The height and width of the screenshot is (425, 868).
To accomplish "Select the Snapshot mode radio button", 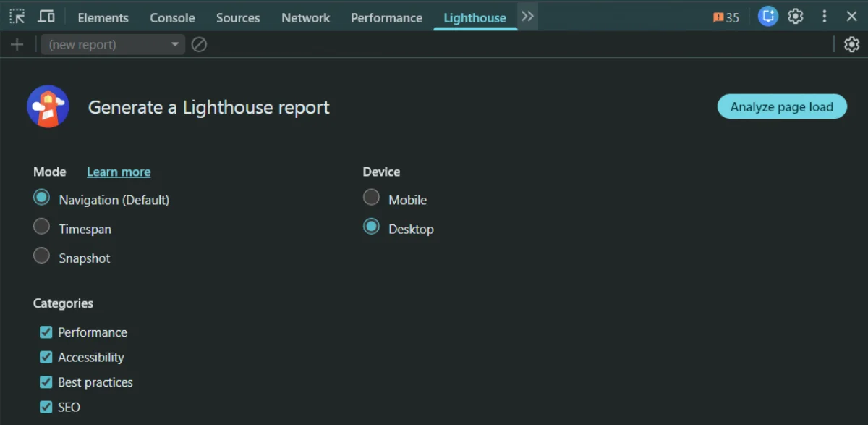I will tap(42, 256).
